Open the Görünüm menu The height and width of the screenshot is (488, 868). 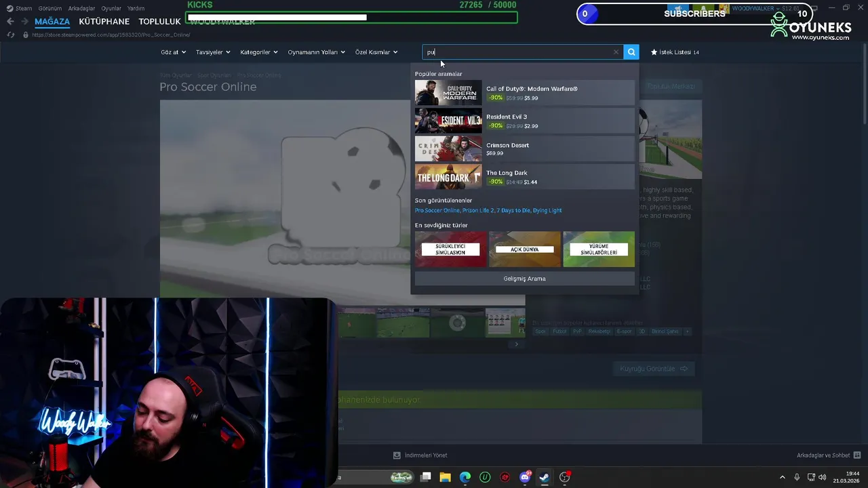(50, 8)
